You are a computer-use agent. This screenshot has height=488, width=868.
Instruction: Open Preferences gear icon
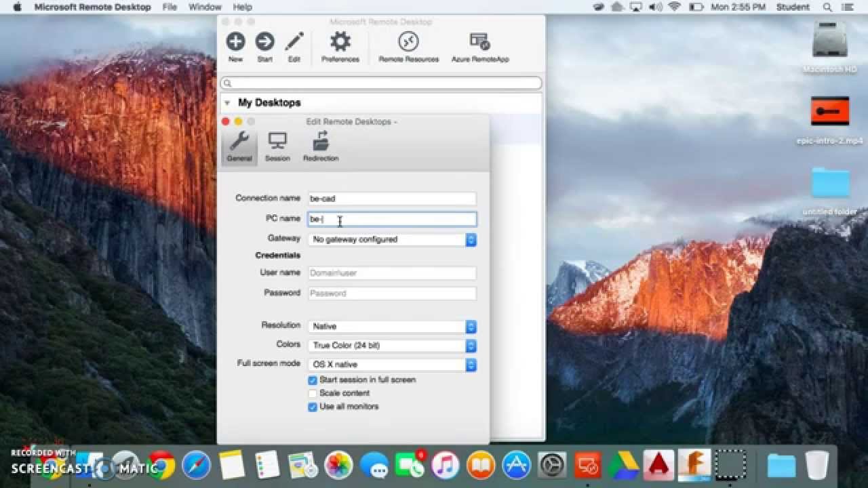coord(340,42)
